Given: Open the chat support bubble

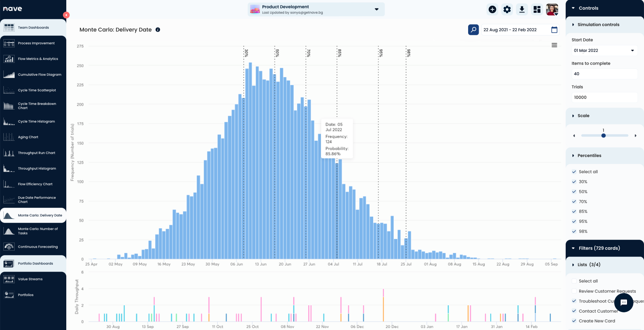Looking at the screenshot, I should coord(624,303).
